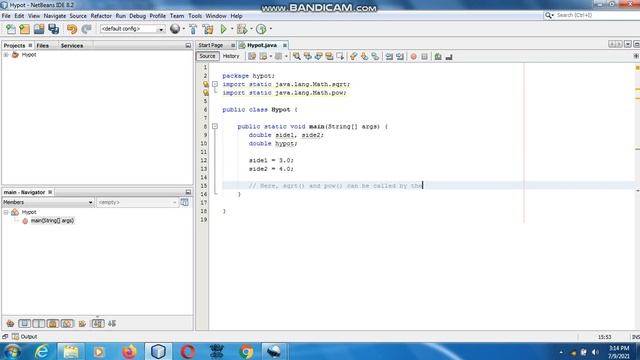Viewport: 640px width, 360px height.
Task: Click the Open Project toolbar icon
Action: coord(39,29)
